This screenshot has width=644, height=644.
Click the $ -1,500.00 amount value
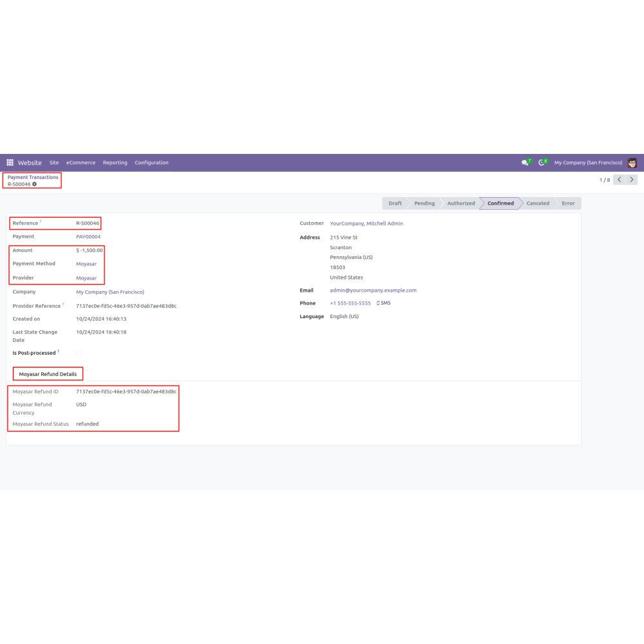point(89,250)
